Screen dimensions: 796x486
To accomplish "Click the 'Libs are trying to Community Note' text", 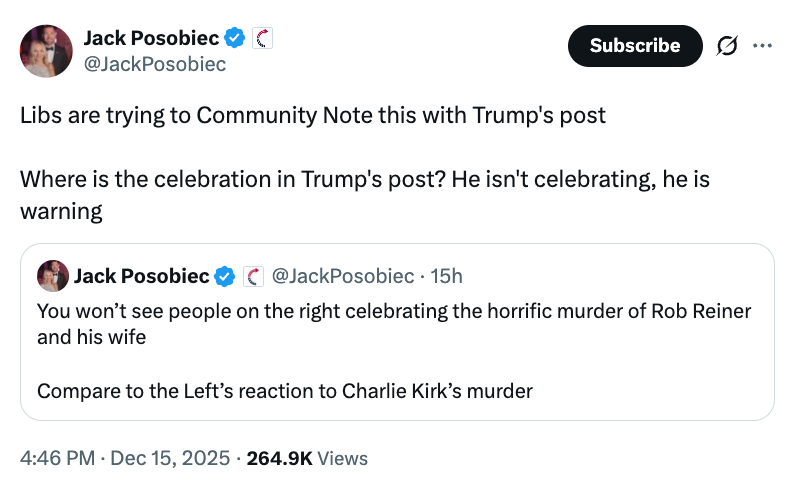I will tap(313, 115).
